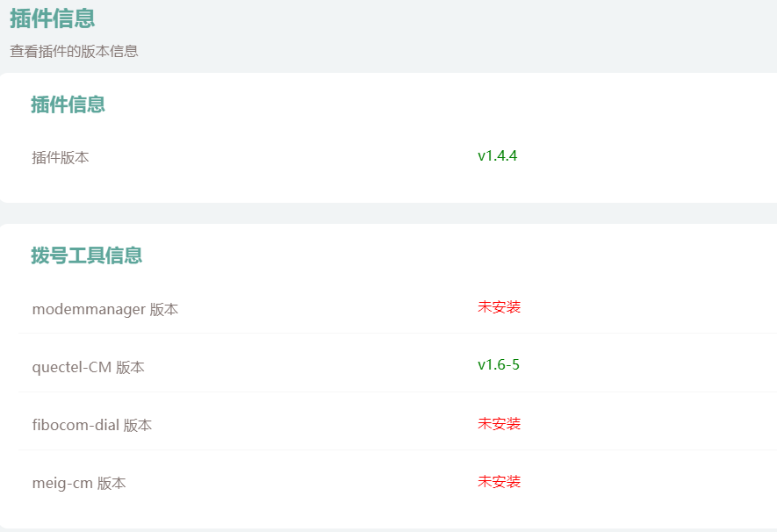777x532 pixels.
Task: Click the divider line below the fibocom-dial row
Action: point(395,449)
